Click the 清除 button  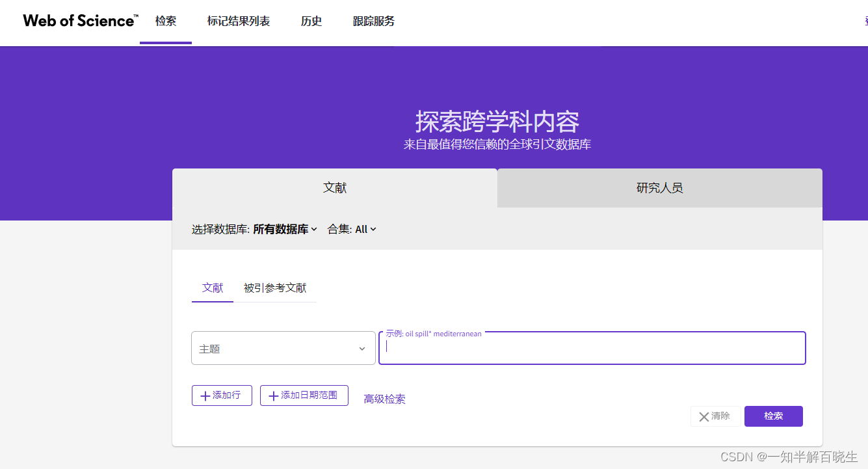tap(715, 416)
